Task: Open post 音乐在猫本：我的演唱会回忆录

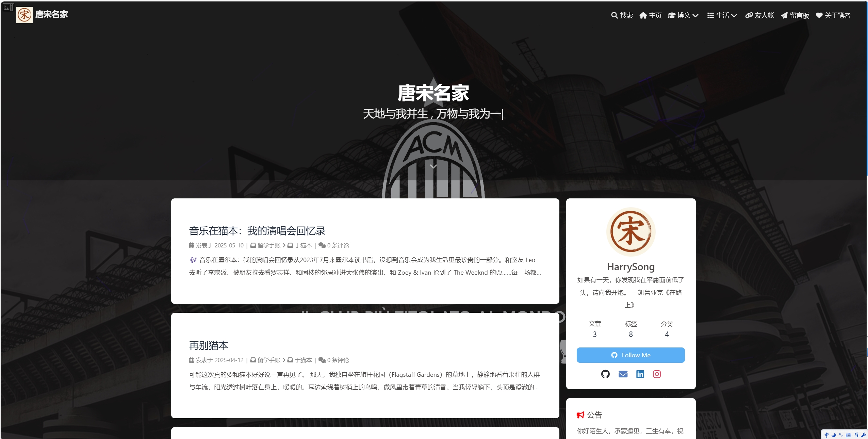Action: [257, 231]
